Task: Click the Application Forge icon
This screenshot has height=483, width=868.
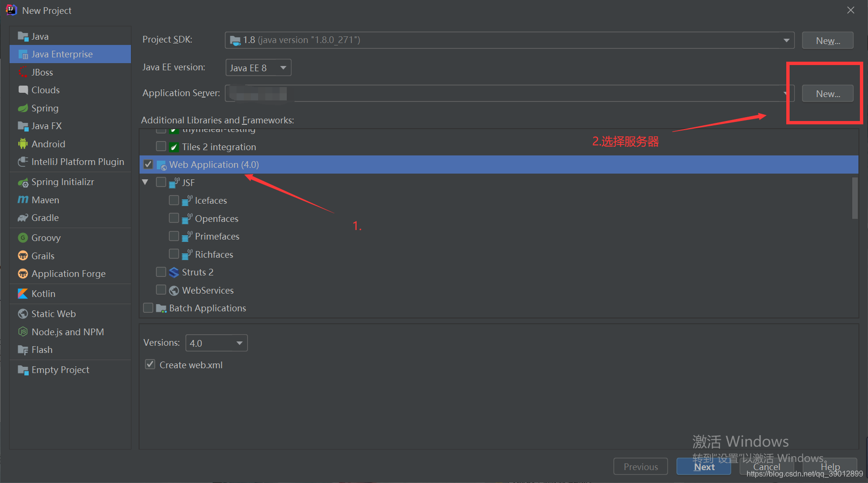Action: click(23, 274)
